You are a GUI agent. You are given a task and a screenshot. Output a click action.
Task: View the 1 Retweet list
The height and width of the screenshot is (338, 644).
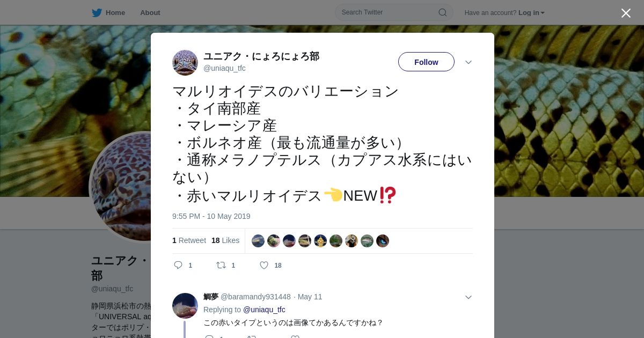pos(189,240)
